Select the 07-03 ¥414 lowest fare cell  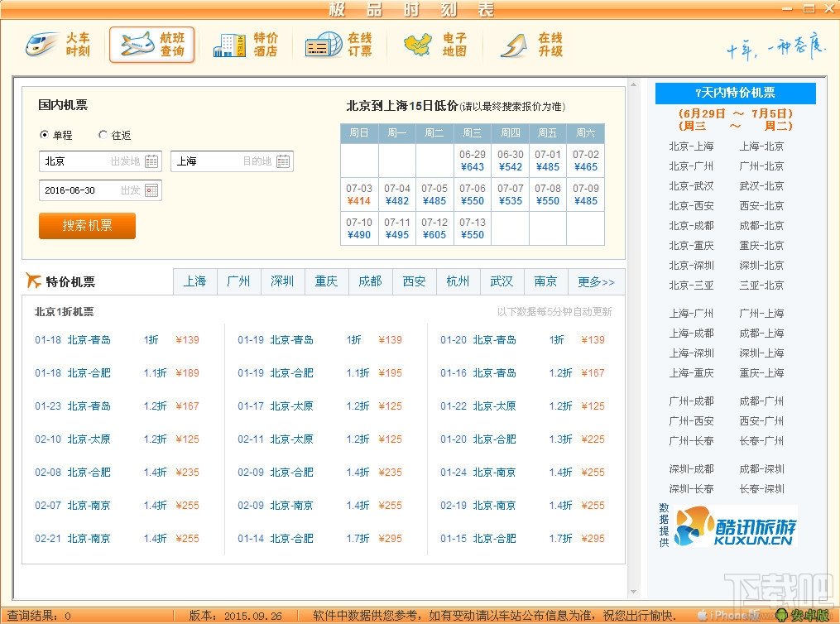click(359, 194)
